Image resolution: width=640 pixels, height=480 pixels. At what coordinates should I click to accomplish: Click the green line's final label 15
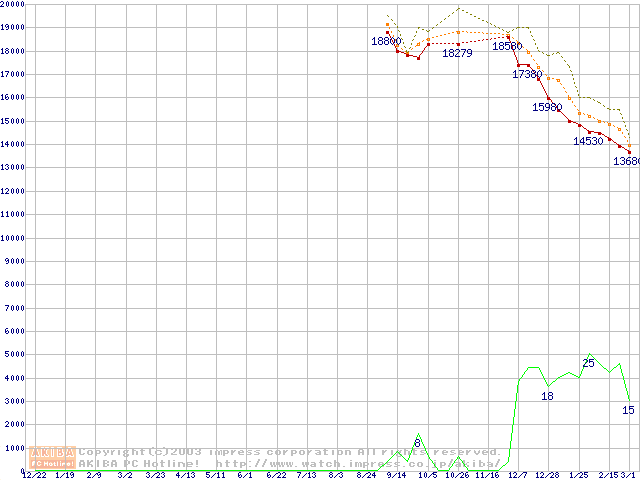pos(628,410)
